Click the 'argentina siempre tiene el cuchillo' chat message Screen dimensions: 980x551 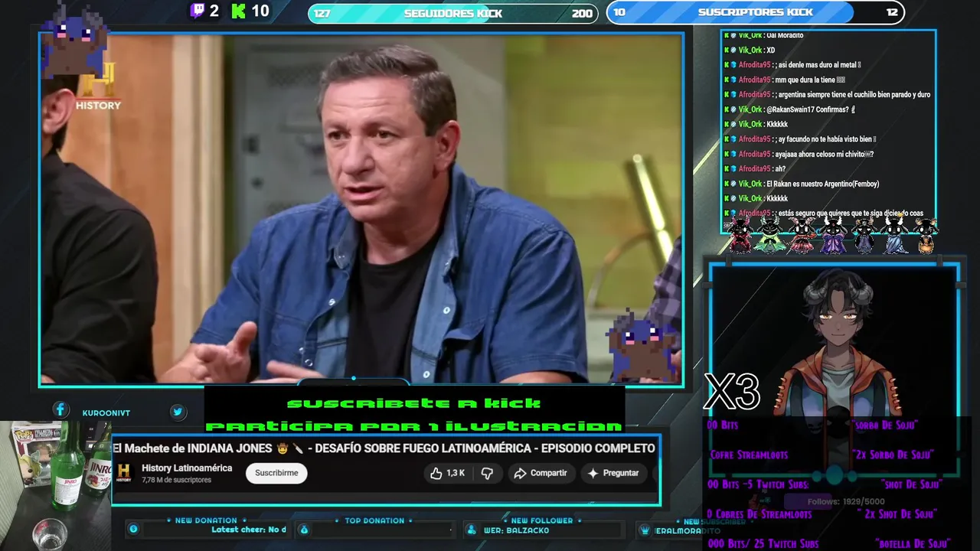tap(827, 95)
